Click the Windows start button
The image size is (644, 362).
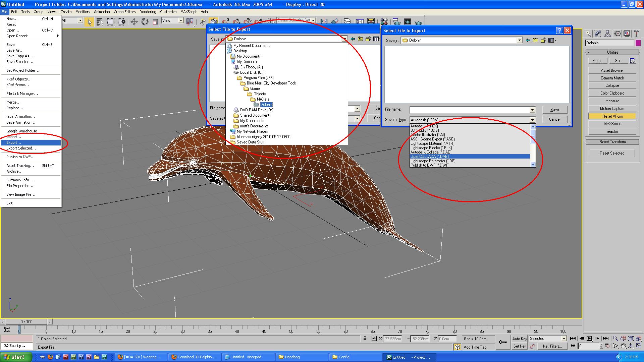(16, 357)
